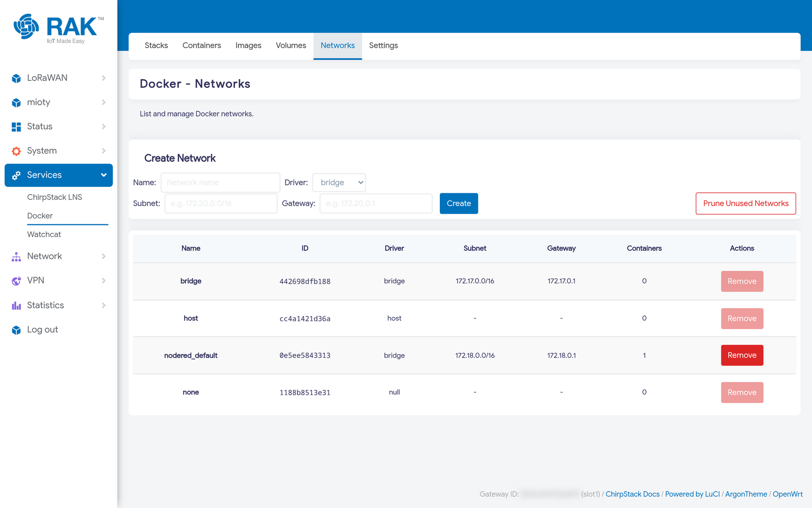The height and width of the screenshot is (508, 812).
Task: Click the Status dashboard icon
Action: [16, 127]
